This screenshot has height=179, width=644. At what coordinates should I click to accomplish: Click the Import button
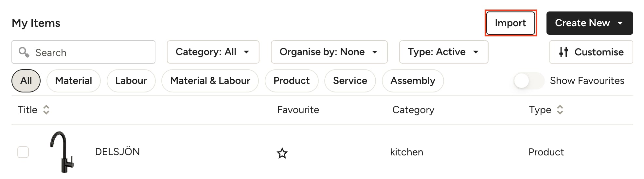[510, 23]
